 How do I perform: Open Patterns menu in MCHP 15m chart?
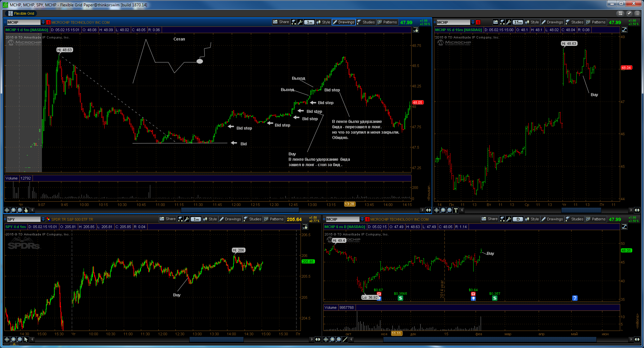(596, 22)
